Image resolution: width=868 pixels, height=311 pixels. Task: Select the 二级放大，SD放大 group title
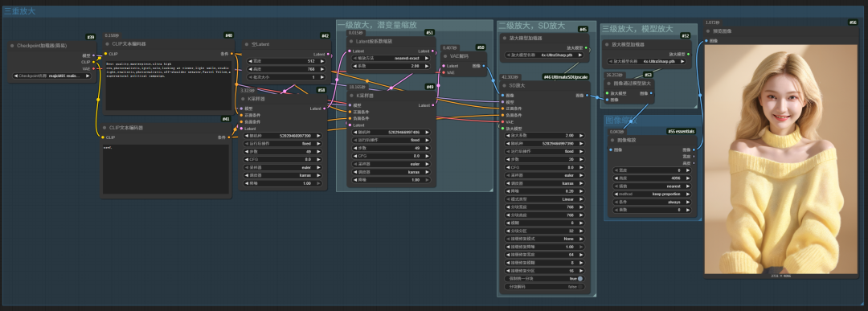click(x=531, y=26)
